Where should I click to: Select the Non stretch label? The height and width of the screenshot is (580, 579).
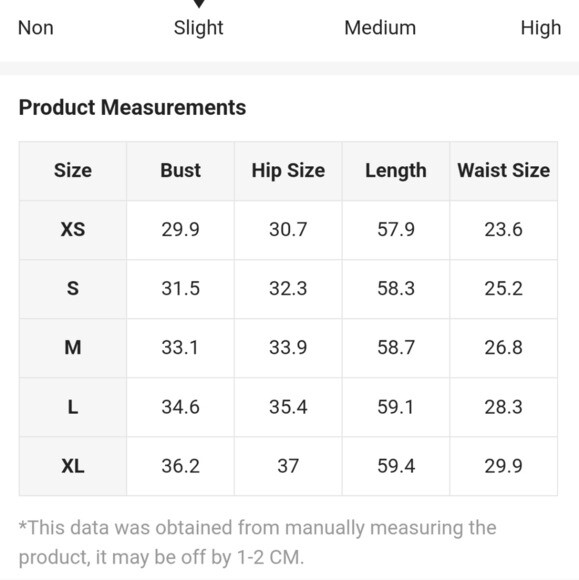(x=36, y=28)
